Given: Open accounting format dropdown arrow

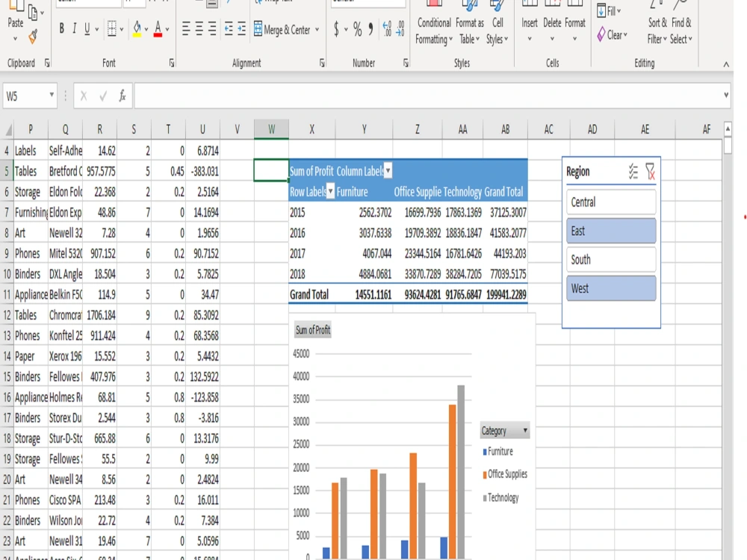Looking at the screenshot, I should pyautogui.click(x=346, y=30).
